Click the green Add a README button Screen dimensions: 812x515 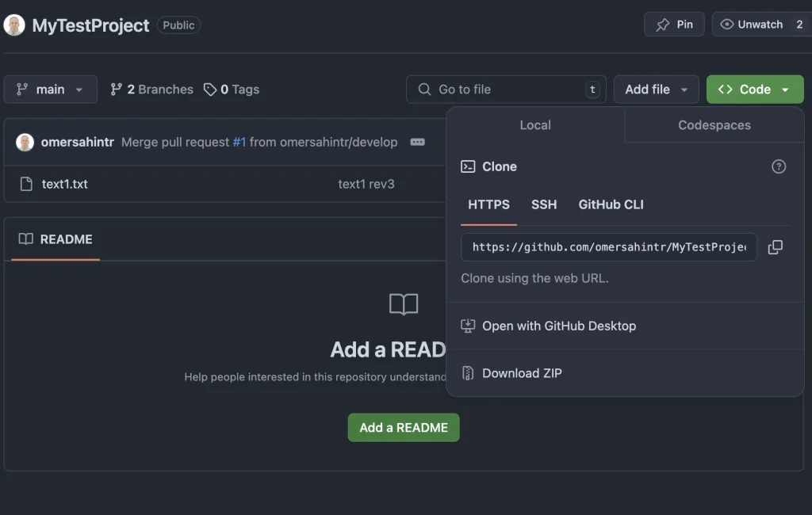click(x=404, y=427)
